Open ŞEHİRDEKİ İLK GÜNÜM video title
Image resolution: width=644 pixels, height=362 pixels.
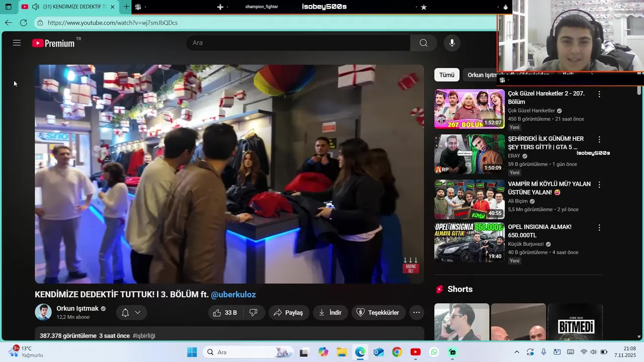[x=546, y=143]
